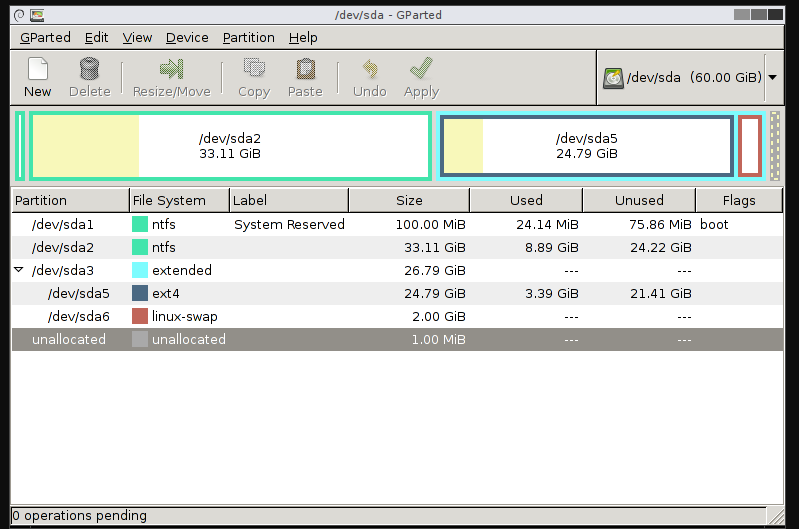Click the gray unallocated color swatch
799x529 pixels.
click(140, 339)
